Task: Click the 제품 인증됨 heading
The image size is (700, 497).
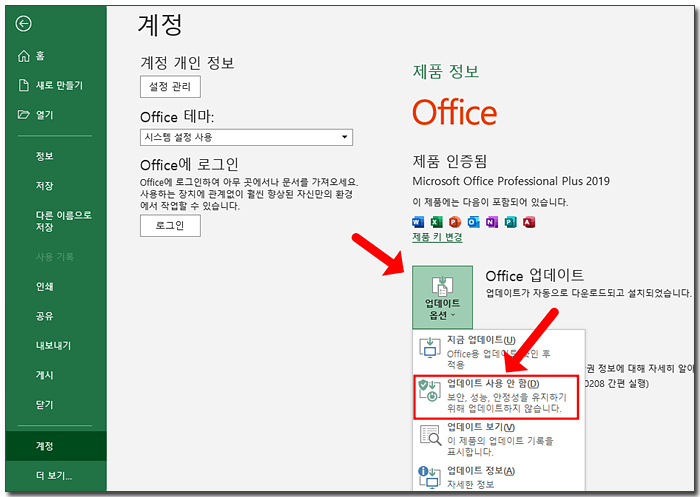Action: 450,161
